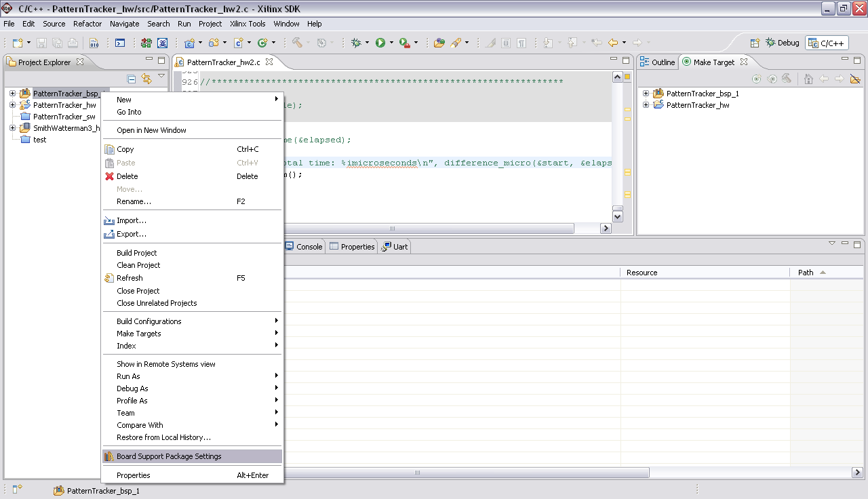
Task: Open the Debug launch dropdown arrow
Action: point(367,43)
